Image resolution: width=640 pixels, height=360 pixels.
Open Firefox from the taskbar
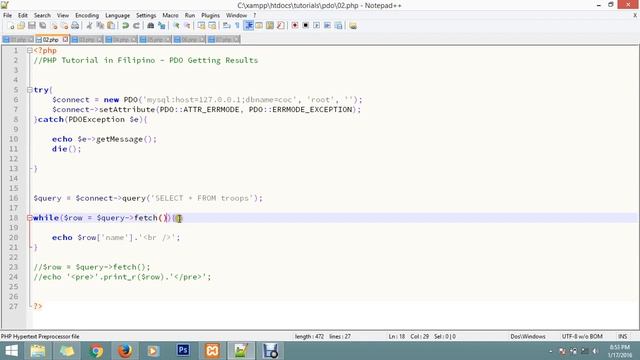pyautogui.click(x=125, y=351)
